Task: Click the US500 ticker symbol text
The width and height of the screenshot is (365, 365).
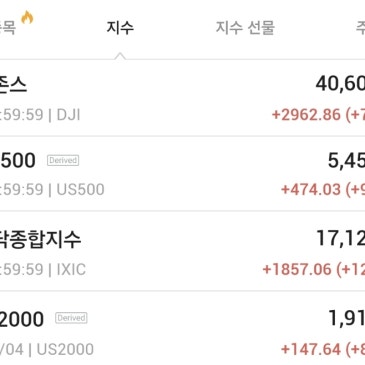Action: 80,189
